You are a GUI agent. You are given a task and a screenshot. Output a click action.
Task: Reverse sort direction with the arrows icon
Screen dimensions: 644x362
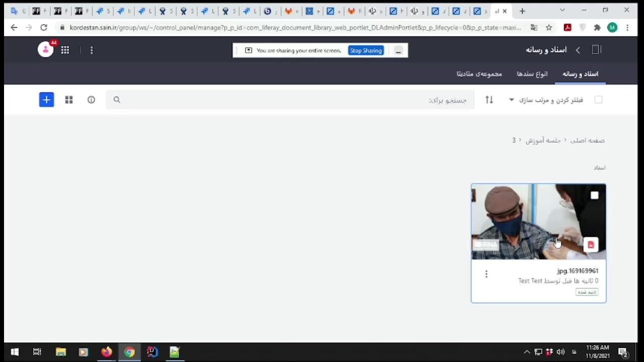[x=489, y=100]
